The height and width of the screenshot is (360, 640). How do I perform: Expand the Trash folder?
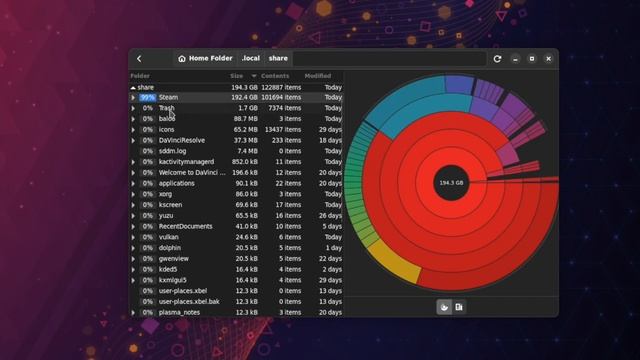pos(133,108)
